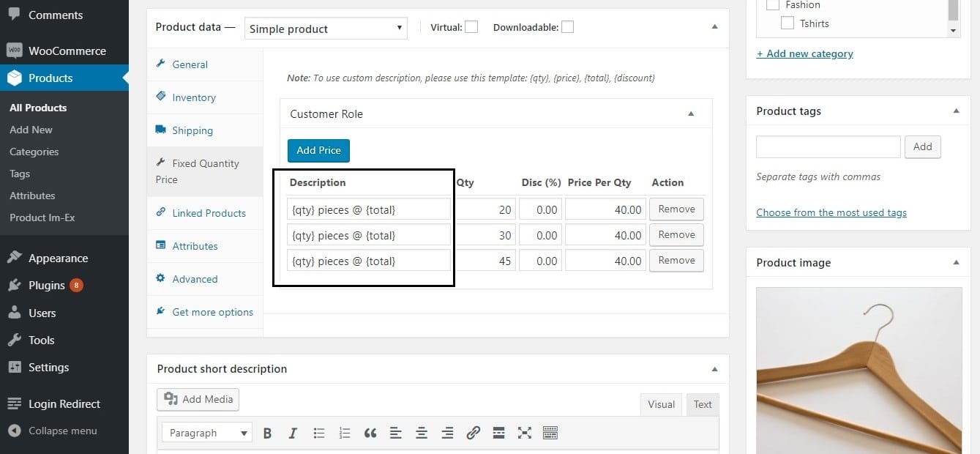Click inside the product tags input field

pyautogui.click(x=828, y=146)
